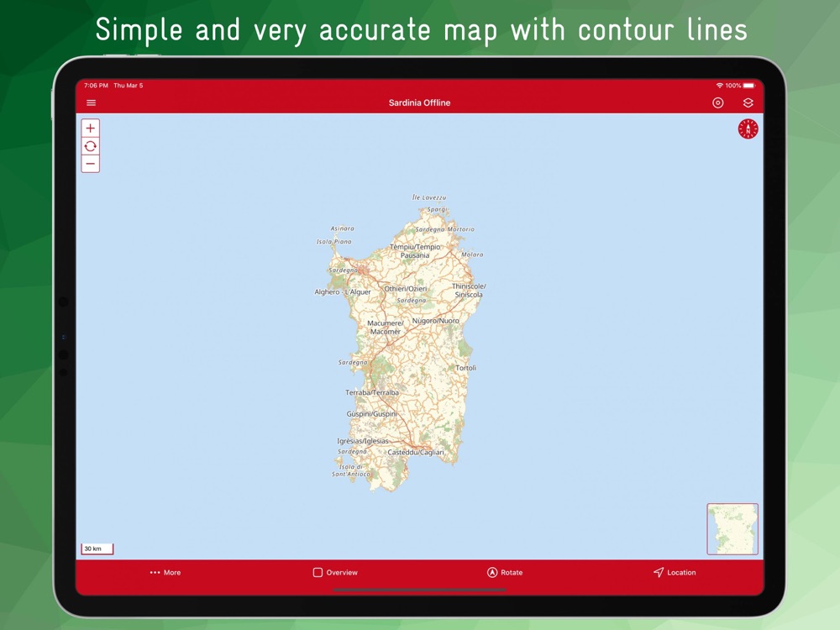Open the More options button
Viewport: 840px width, 630px height.
tap(165, 572)
